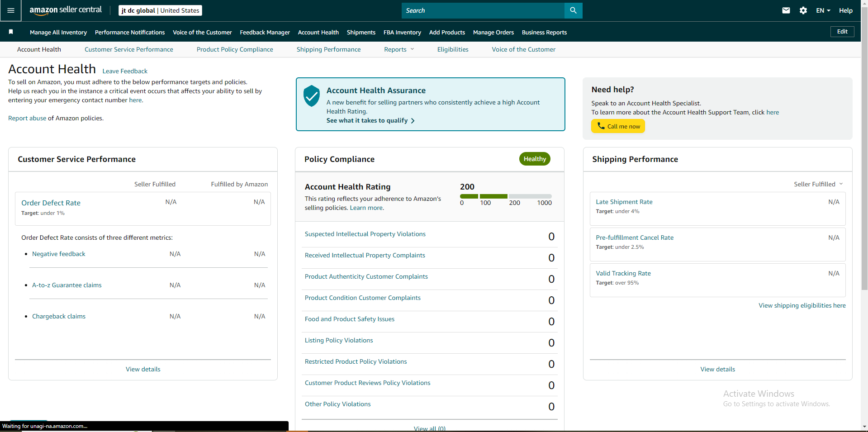The width and height of the screenshot is (868, 432).
Task: Click the Healthy status badge
Action: pyautogui.click(x=535, y=159)
